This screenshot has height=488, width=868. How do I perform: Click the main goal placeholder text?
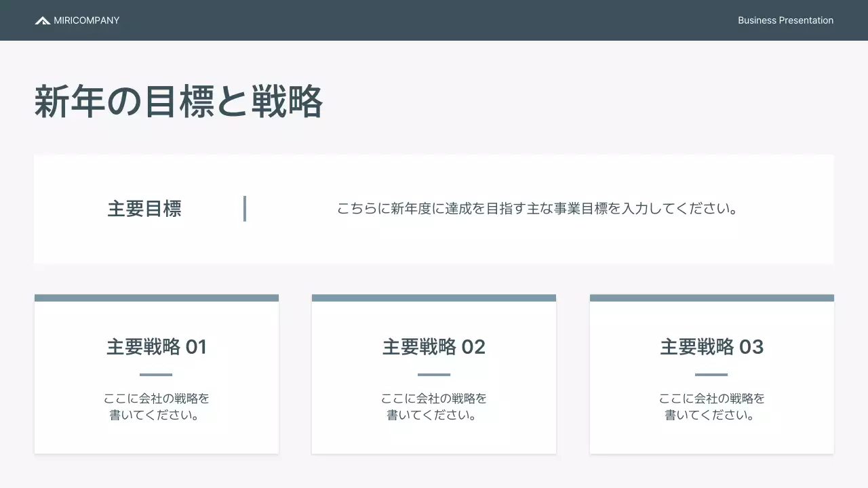coord(538,209)
